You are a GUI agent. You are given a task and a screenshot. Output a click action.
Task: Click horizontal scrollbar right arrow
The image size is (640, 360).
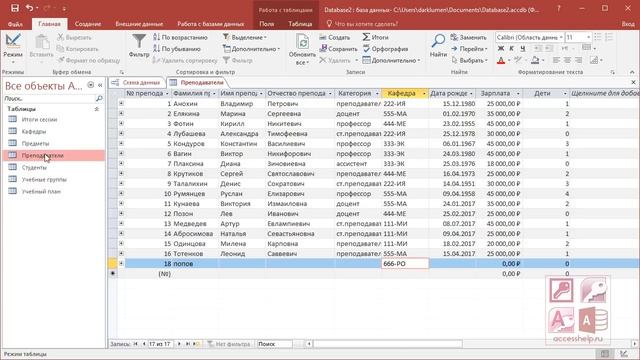point(635,344)
